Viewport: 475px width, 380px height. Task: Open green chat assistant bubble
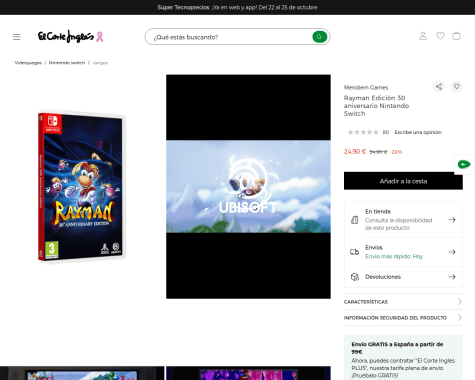click(x=464, y=164)
